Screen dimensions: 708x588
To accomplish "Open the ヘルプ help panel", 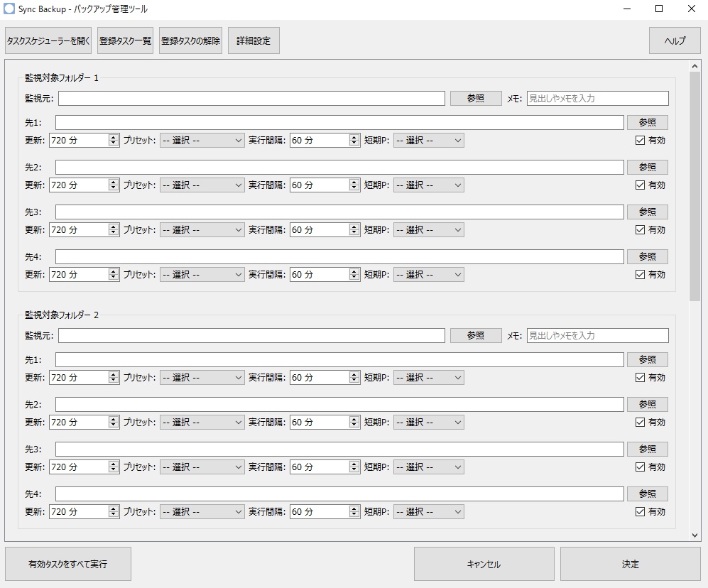I will click(673, 40).
